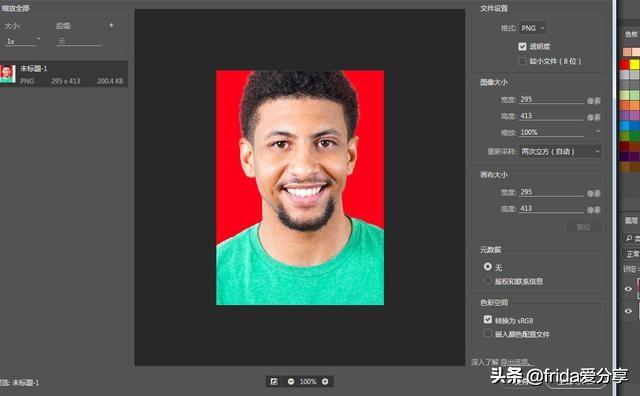Open the 两次立方 (自动) resample dropdown

pos(560,151)
